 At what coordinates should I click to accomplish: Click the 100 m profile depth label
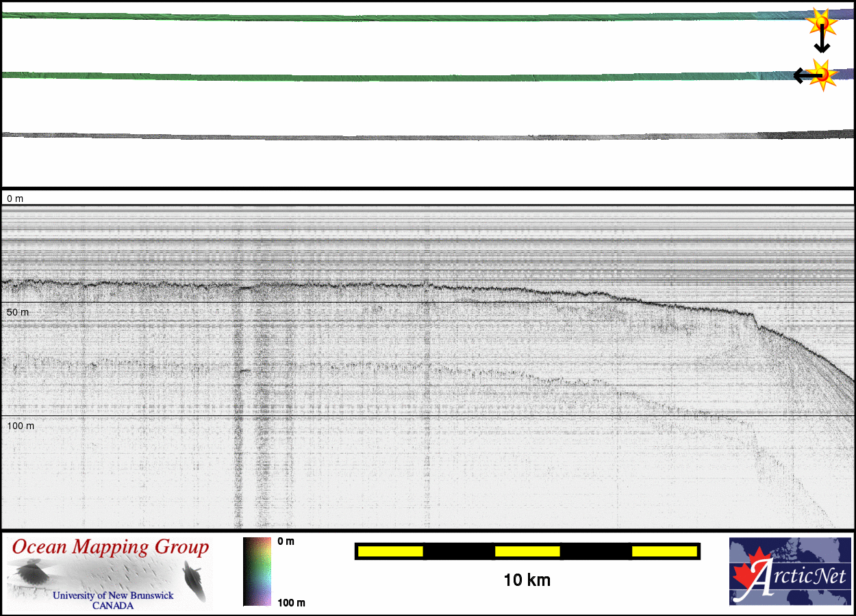coord(21,426)
